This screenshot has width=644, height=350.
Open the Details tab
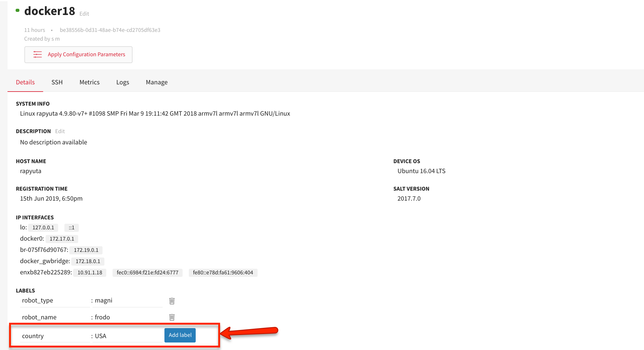[25, 82]
